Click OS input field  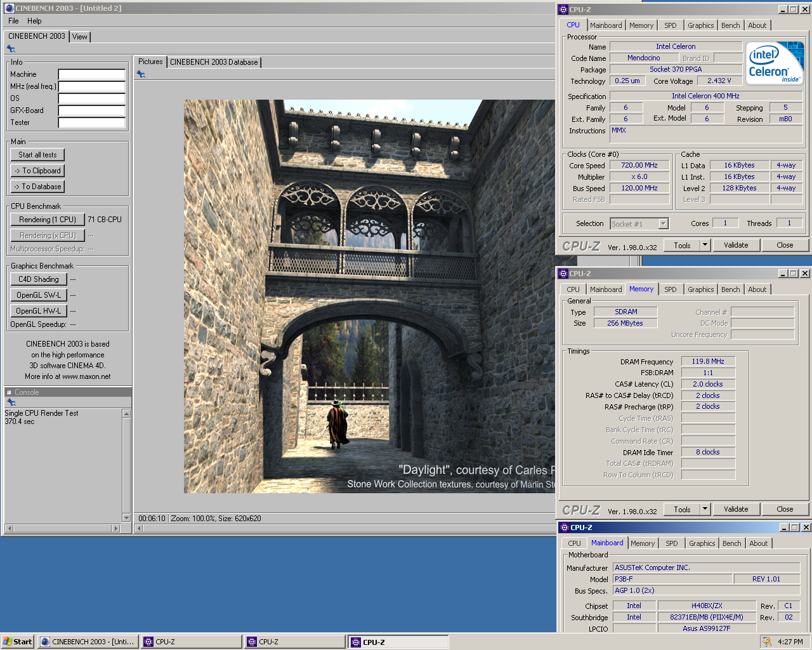pyautogui.click(x=92, y=98)
